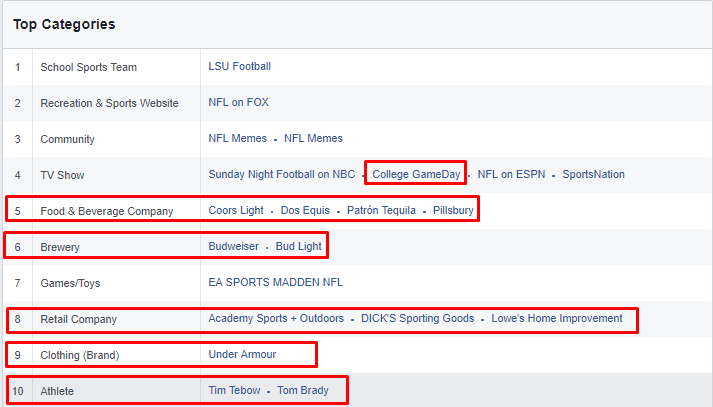713x407 pixels.
Task: Open the Pillsbury link
Action: [x=453, y=210]
